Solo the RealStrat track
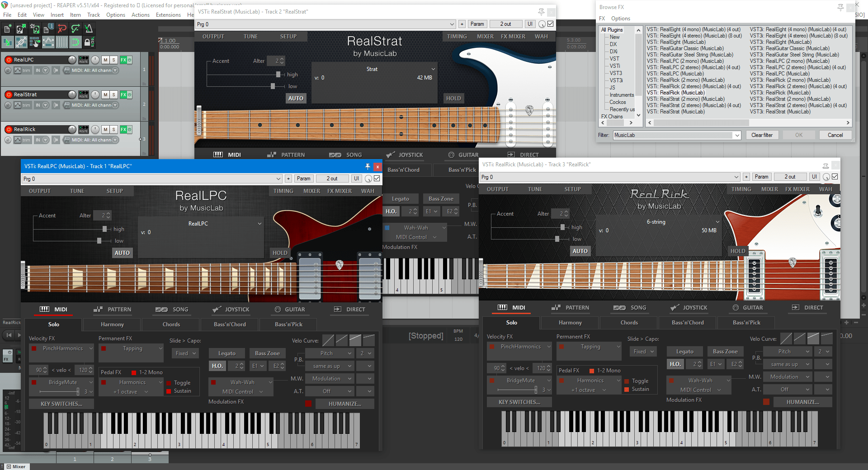The height and width of the screenshot is (470, 868). pyautogui.click(x=113, y=94)
